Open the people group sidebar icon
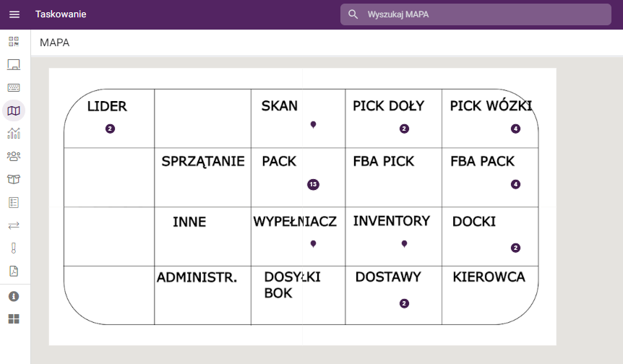Viewport: 623px width, 364px height. [14, 156]
